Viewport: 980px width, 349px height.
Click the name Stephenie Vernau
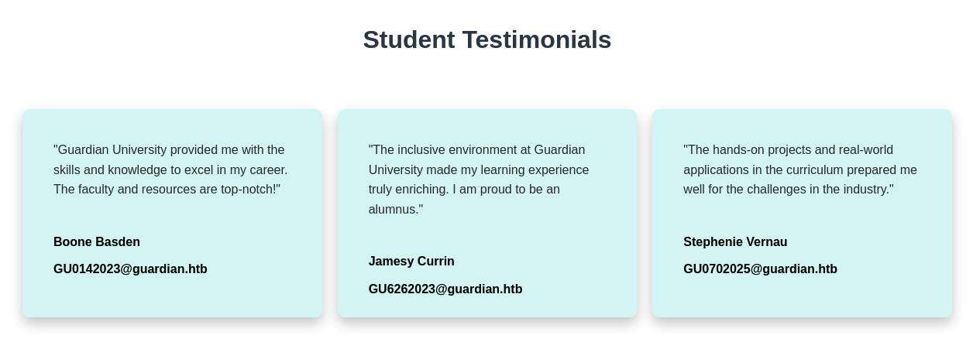click(735, 242)
